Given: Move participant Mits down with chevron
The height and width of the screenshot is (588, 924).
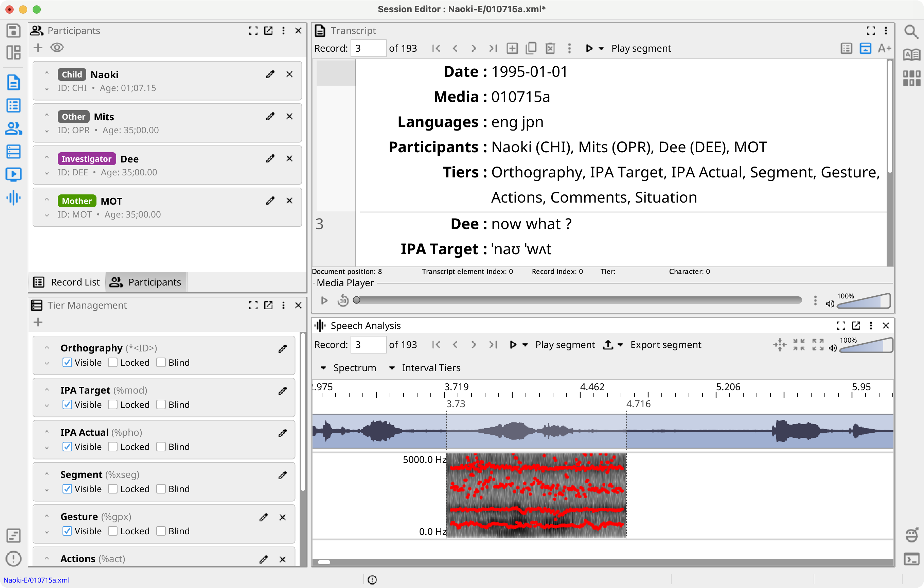Looking at the screenshot, I should (47, 131).
